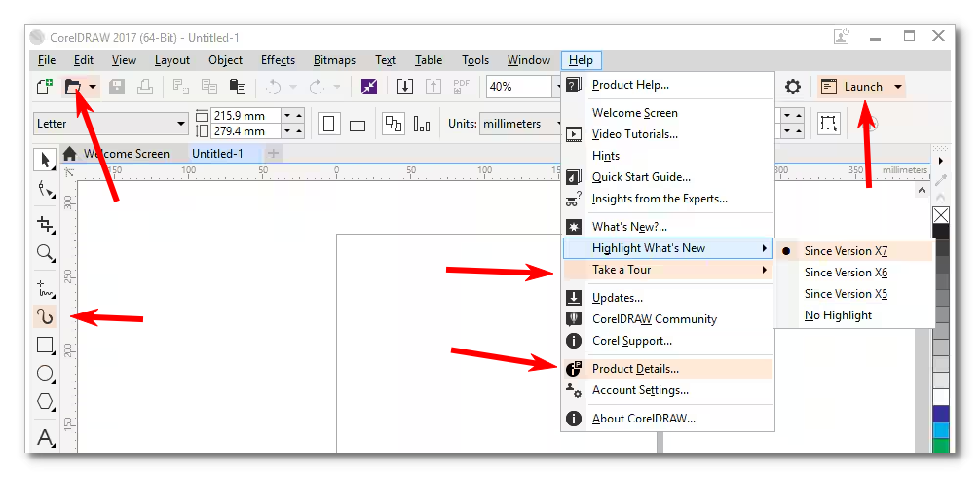Expand Highlight What's New submenu
This screenshot has width=980, height=477.
(666, 248)
